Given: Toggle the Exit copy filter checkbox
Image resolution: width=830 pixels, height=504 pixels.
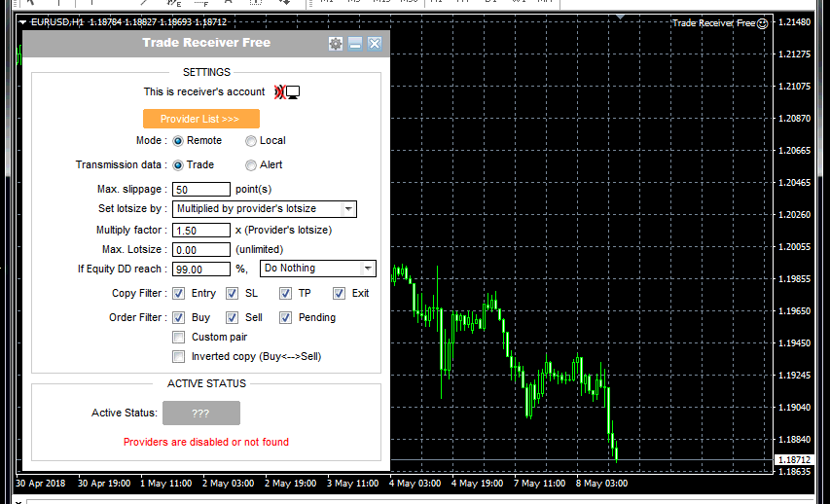Looking at the screenshot, I should click(339, 293).
